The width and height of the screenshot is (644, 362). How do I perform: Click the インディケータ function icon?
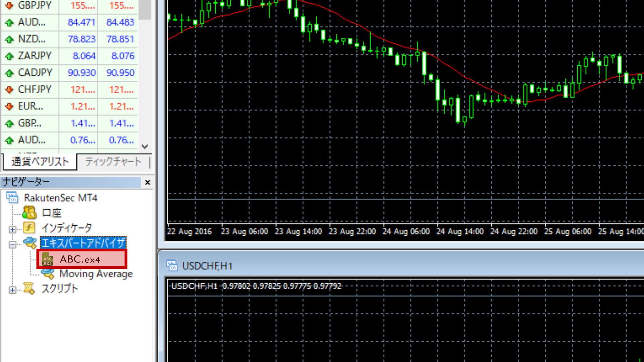(29, 228)
